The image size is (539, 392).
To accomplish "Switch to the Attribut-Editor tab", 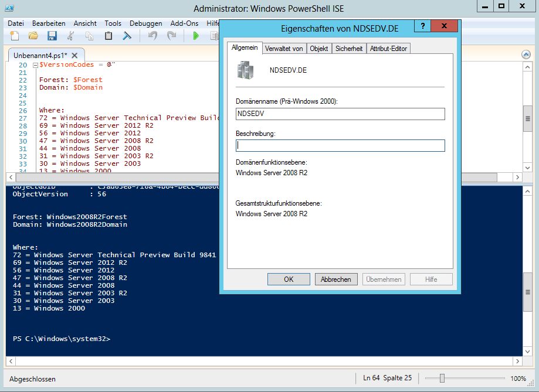I will tap(388, 49).
